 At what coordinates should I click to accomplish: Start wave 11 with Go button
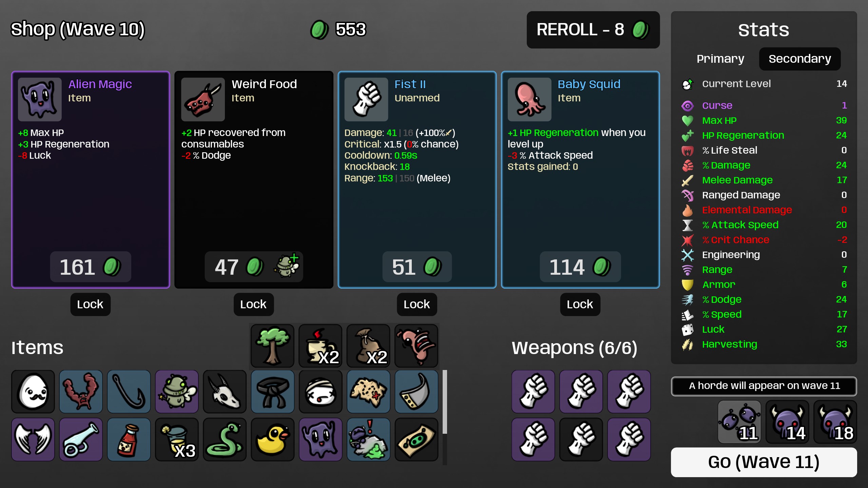click(x=764, y=462)
